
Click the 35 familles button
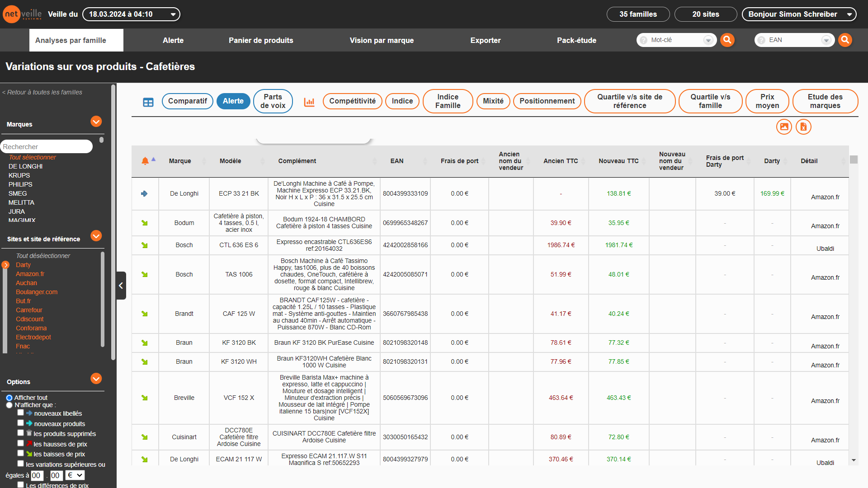[x=638, y=14]
